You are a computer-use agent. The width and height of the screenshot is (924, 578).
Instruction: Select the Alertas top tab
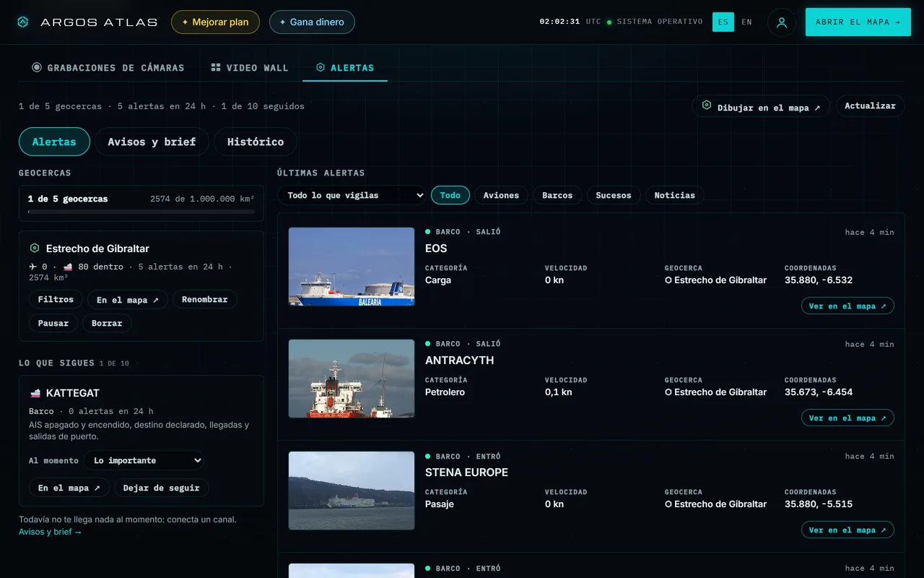point(345,68)
